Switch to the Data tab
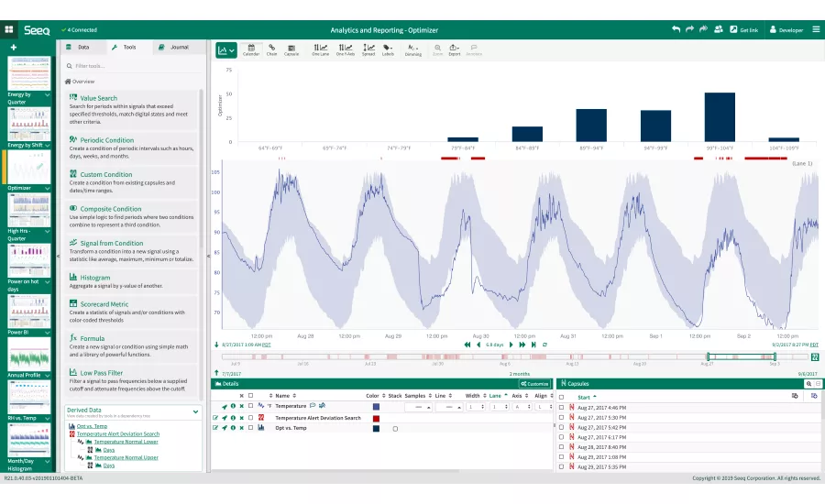 click(83, 47)
